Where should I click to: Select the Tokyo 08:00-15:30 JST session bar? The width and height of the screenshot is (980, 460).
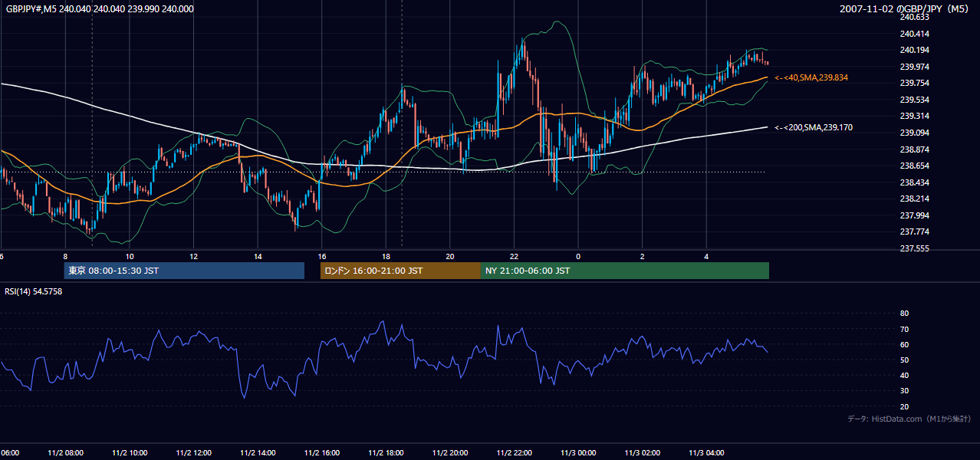tap(184, 271)
